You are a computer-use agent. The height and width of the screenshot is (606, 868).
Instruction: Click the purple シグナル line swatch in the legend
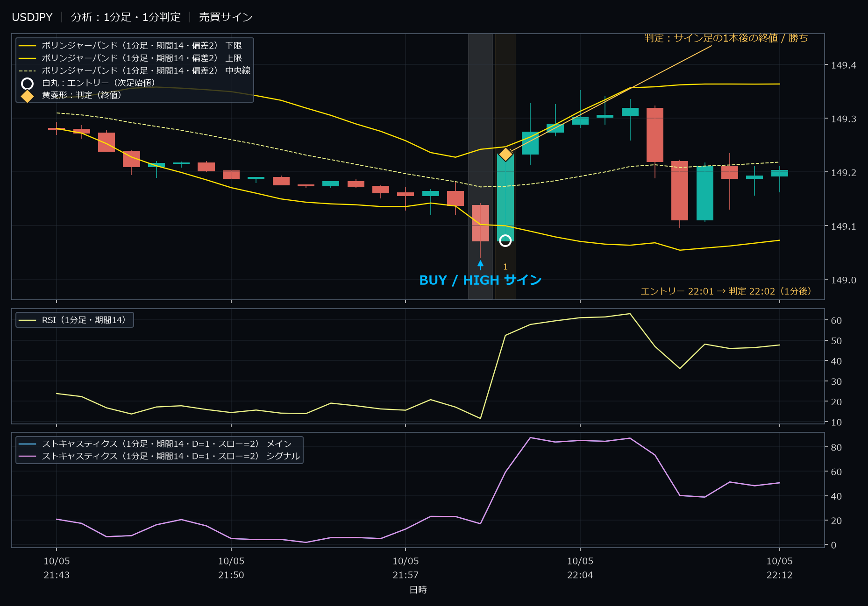[27, 456]
